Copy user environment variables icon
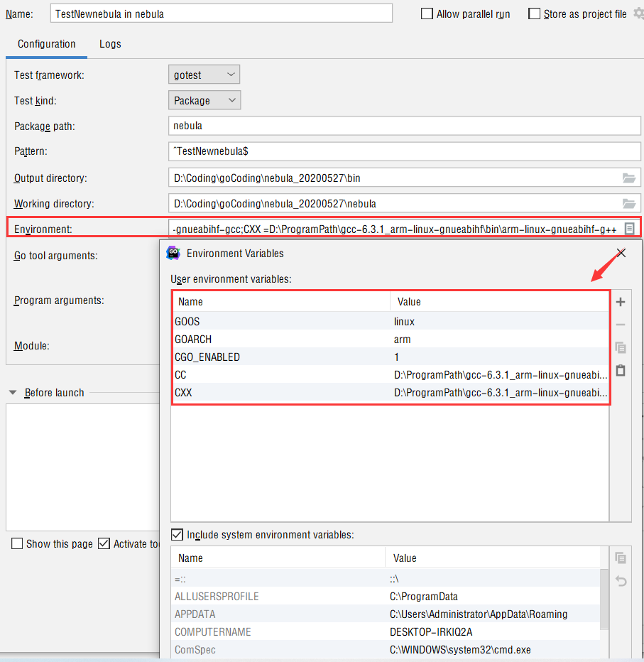Screen dimensions: 644x662 [x=621, y=347]
